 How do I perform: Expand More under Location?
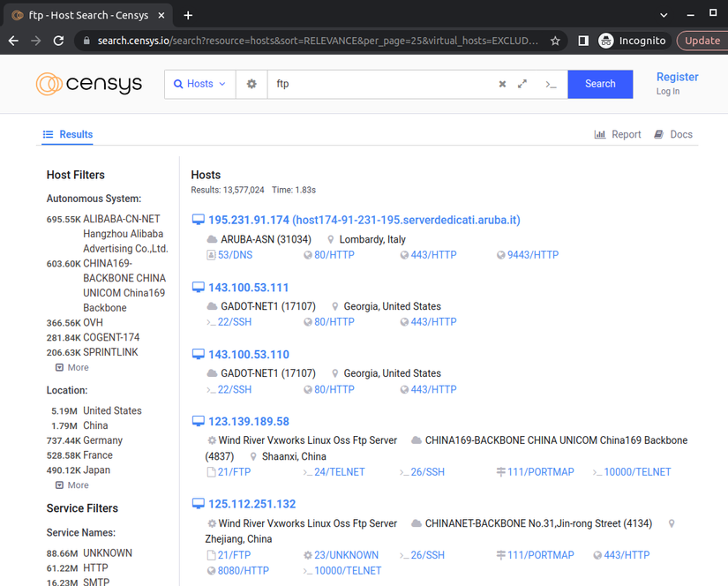[x=72, y=485]
